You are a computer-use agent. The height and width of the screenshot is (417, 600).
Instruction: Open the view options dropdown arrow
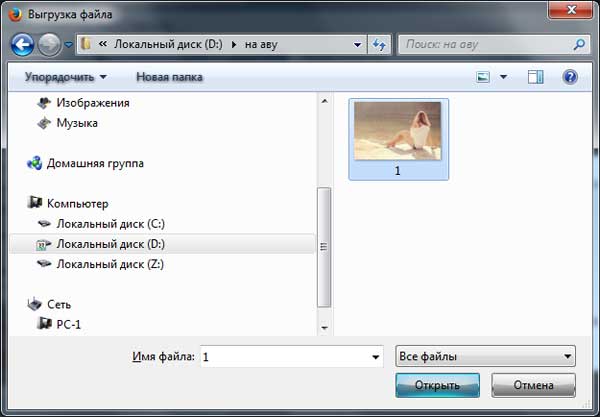coord(503,77)
